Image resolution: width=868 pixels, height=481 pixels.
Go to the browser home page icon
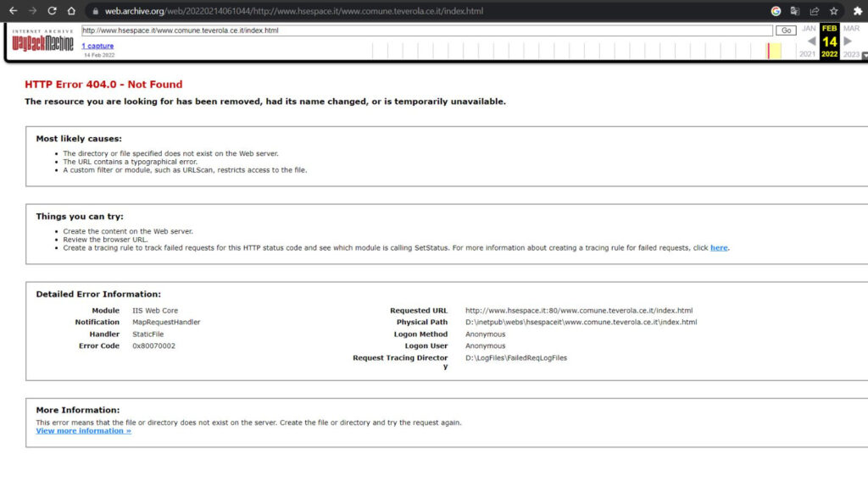point(72,11)
